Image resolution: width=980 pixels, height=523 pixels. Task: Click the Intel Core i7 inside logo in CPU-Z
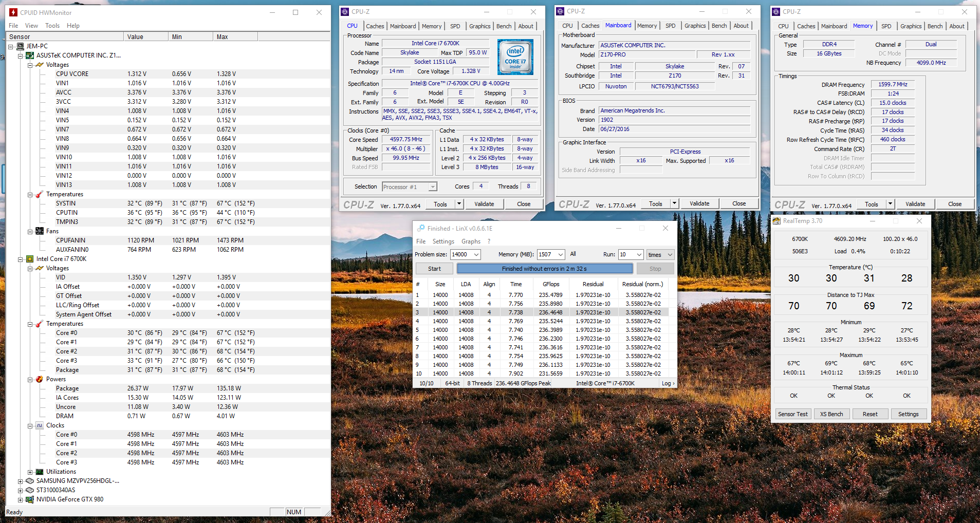point(515,58)
